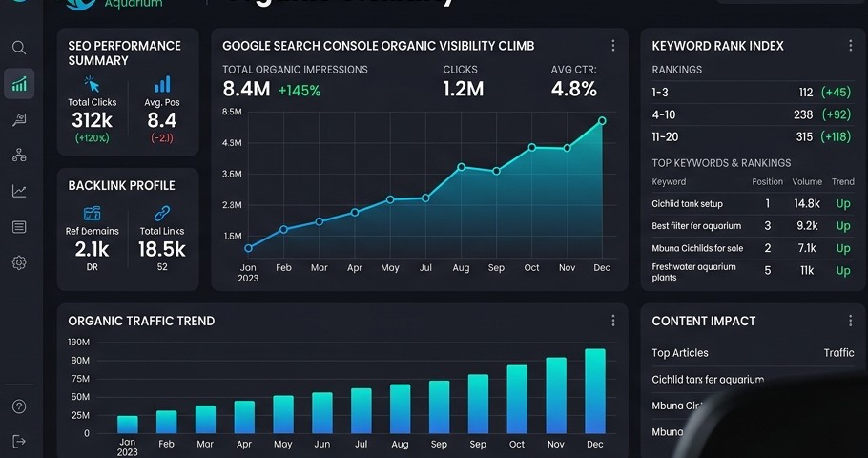Image resolution: width=868 pixels, height=458 pixels.
Task: Open the line trend chart sidebar icon
Action: 19,191
